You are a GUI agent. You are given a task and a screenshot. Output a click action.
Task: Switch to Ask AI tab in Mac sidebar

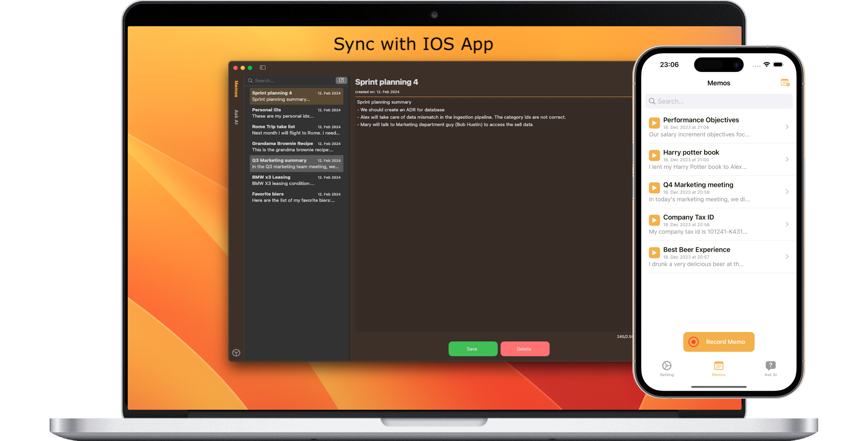pos(236,117)
